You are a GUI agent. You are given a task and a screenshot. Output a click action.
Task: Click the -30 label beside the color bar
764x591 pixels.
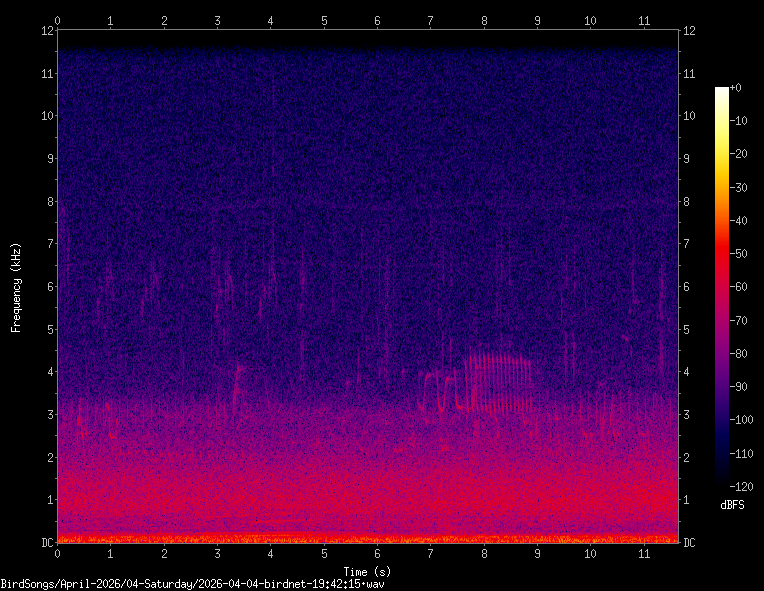[x=738, y=187]
